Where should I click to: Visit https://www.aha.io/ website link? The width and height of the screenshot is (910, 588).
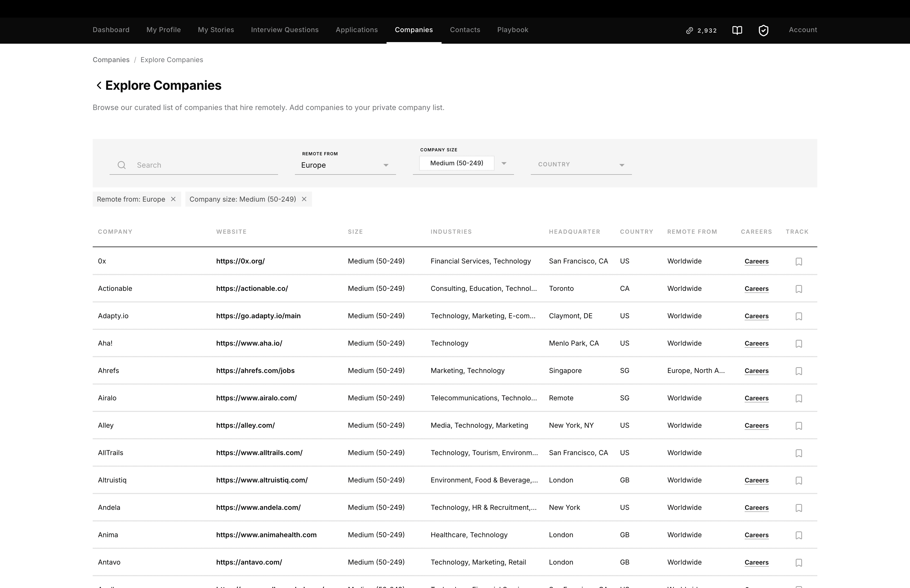[249, 343]
